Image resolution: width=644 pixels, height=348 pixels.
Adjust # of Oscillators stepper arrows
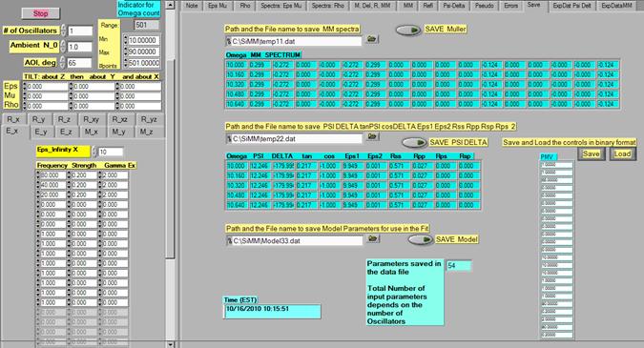point(63,31)
